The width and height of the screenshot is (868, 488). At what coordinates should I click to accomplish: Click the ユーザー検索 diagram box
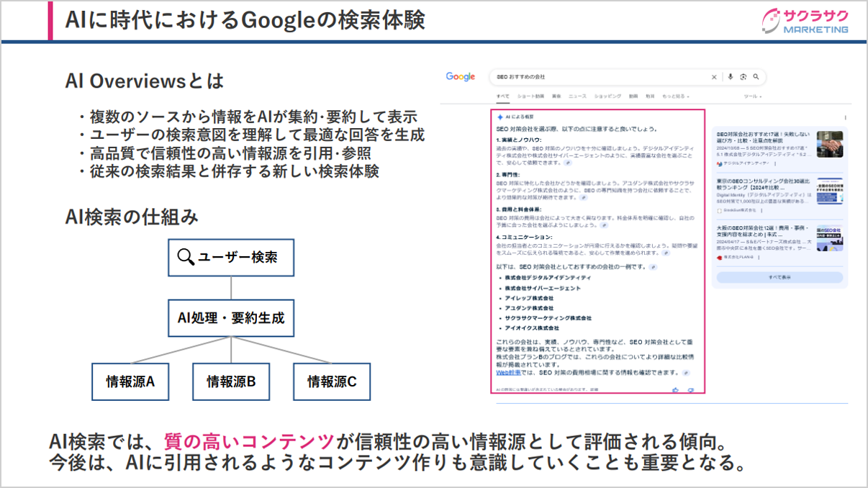coord(231,258)
